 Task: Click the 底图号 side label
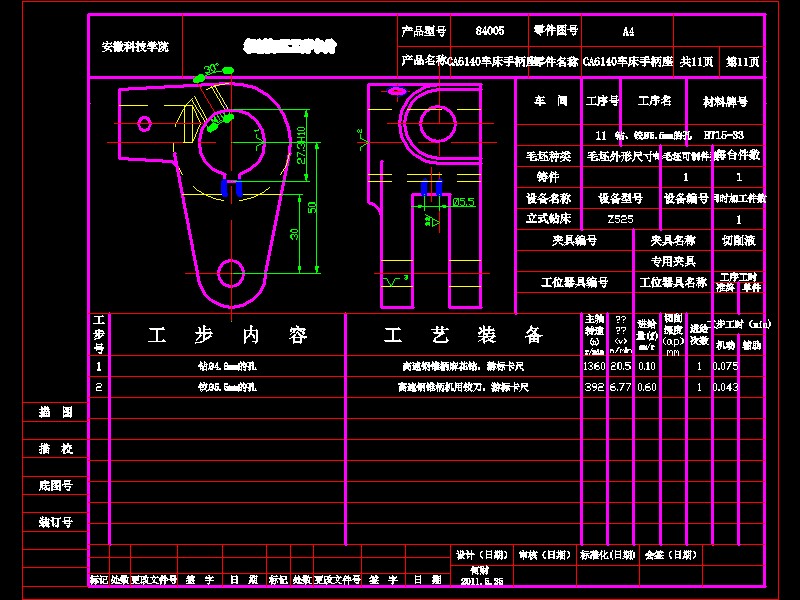coord(56,486)
